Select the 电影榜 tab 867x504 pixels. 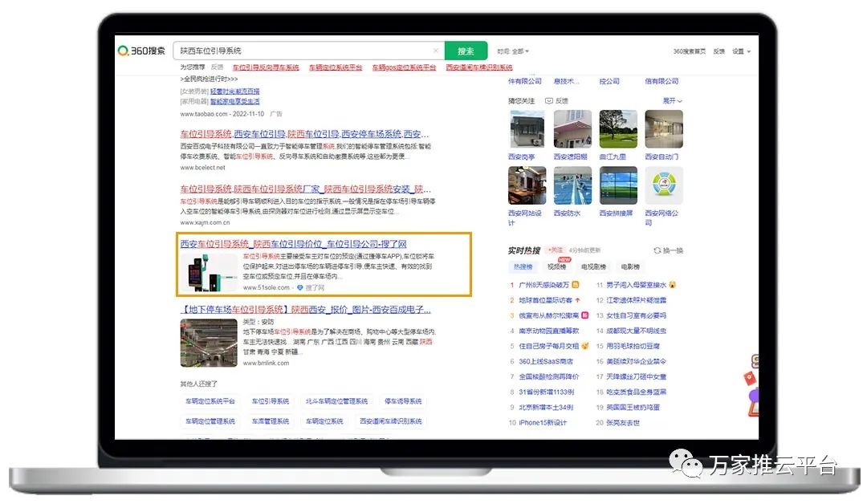[x=630, y=267]
